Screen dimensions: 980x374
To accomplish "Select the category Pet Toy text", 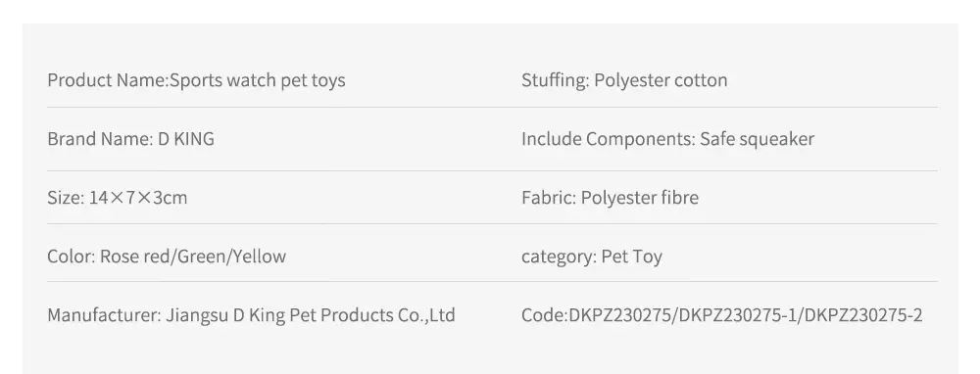I will coord(592,257).
